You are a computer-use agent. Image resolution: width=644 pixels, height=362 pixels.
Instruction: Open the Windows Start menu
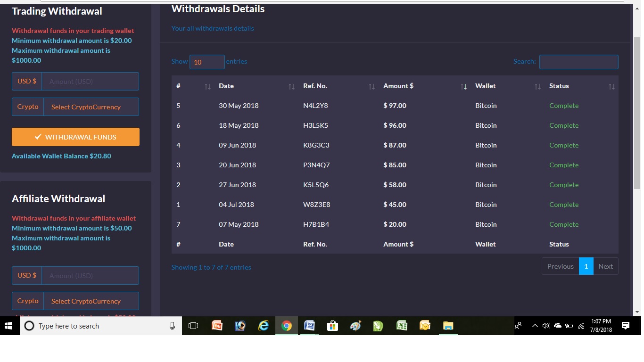click(8, 326)
